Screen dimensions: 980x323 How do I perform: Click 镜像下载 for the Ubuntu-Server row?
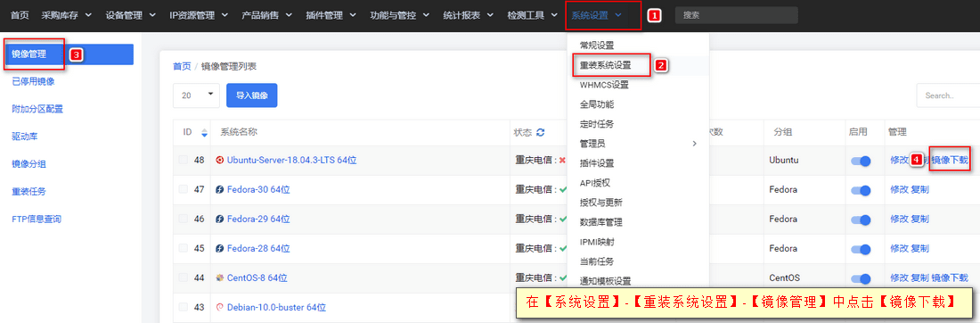tap(950, 161)
